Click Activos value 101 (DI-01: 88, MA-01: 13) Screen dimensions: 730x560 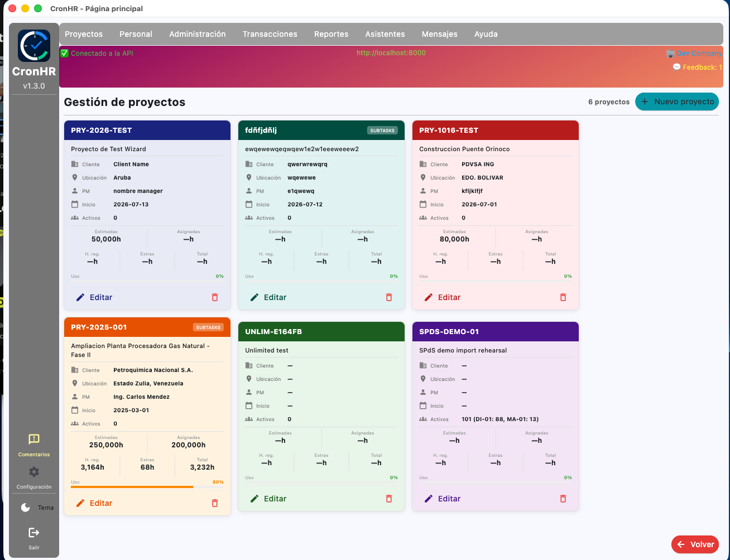500,419
